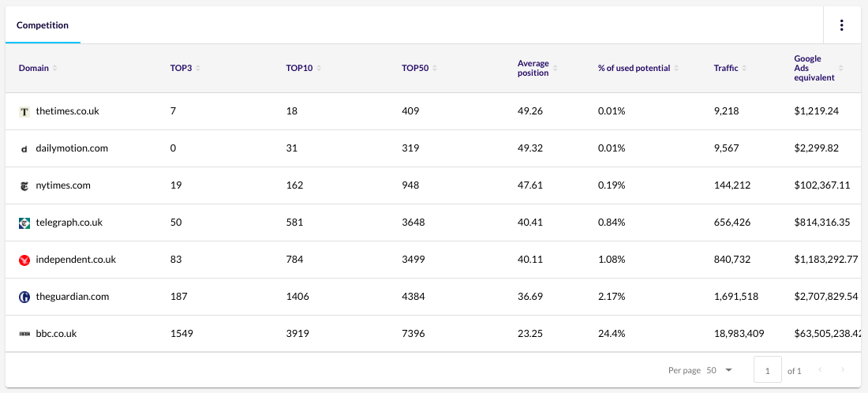
Task: Sort by Average position column
Action: point(556,69)
